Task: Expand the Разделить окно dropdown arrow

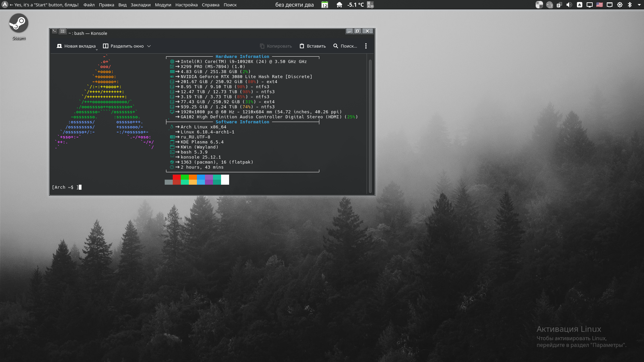Action: 149,46
